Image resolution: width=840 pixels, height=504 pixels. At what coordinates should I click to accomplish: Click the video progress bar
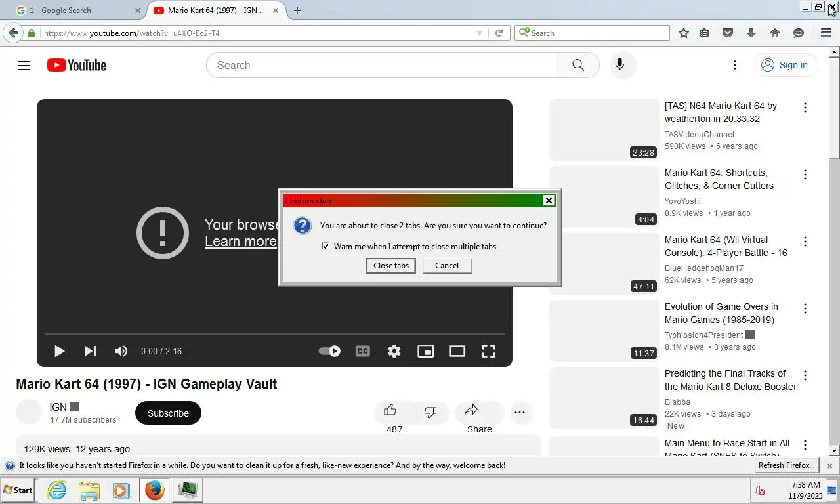[274, 335]
